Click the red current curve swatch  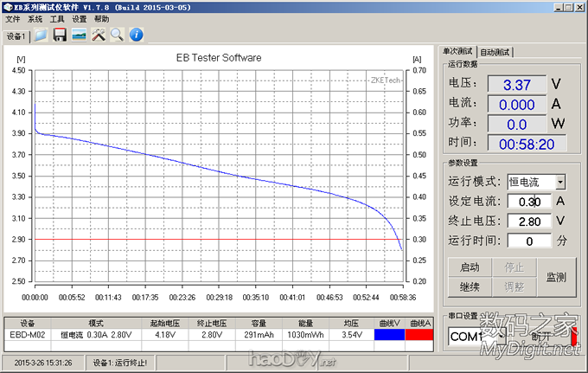(x=419, y=334)
